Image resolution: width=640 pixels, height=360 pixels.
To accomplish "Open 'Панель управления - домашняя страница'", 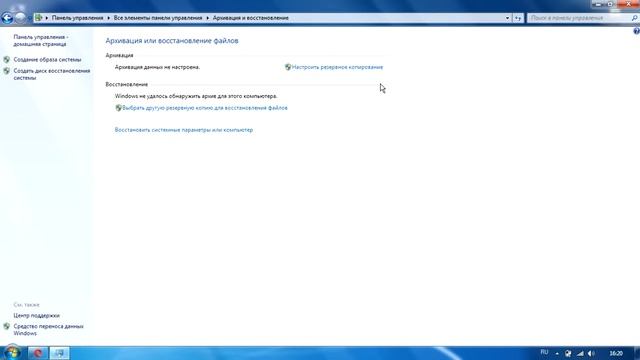I will pyautogui.click(x=40, y=40).
